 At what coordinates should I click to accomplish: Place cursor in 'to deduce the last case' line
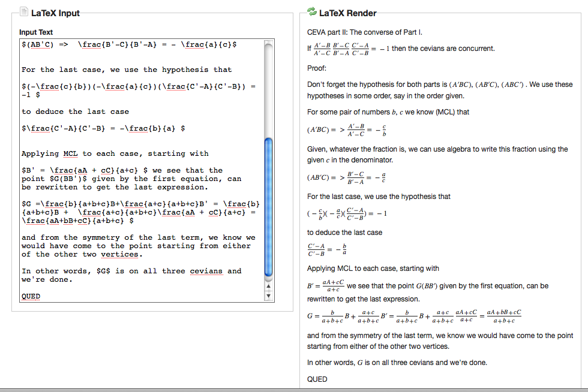(x=75, y=111)
